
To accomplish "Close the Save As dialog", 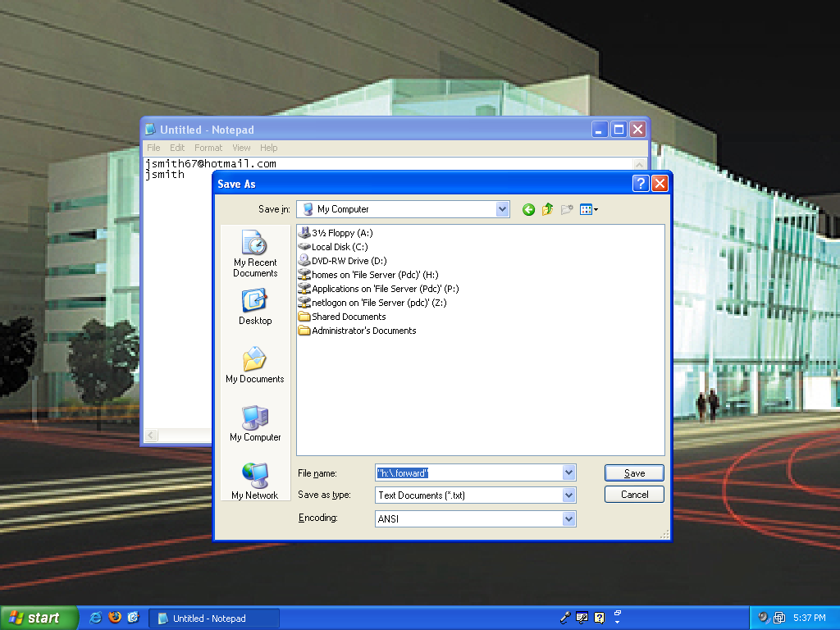I will tap(660, 184).
